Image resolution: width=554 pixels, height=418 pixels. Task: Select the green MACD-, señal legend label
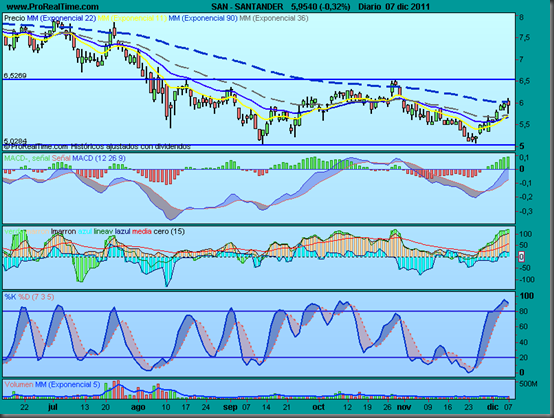(x=27, y=158)
